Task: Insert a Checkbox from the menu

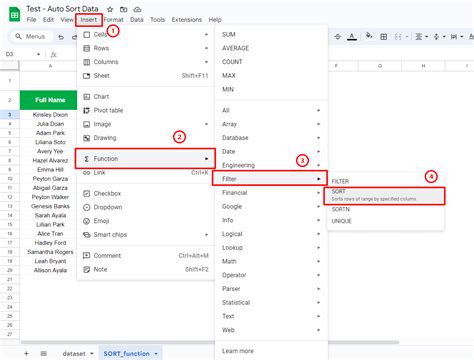Action: (146, 193)
